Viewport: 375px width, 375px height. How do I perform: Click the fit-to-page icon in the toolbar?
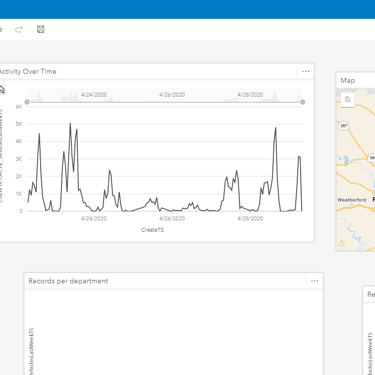pyautogui.click(x=41, y=29)
